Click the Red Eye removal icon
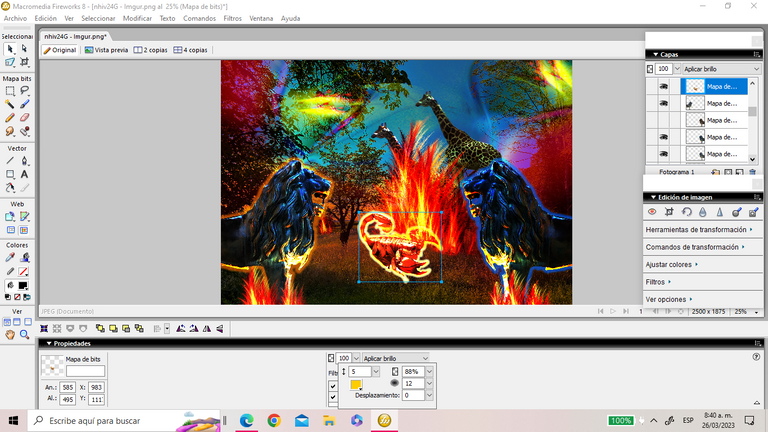 tap(652, 212)
